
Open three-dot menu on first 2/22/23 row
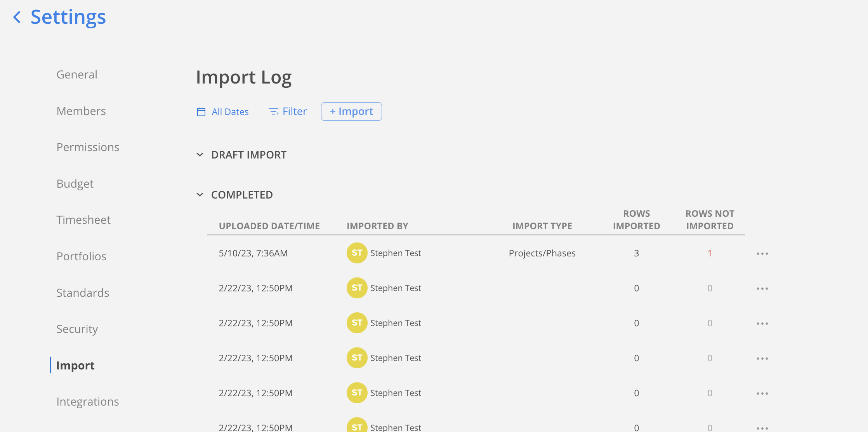[x=762, y=289]
